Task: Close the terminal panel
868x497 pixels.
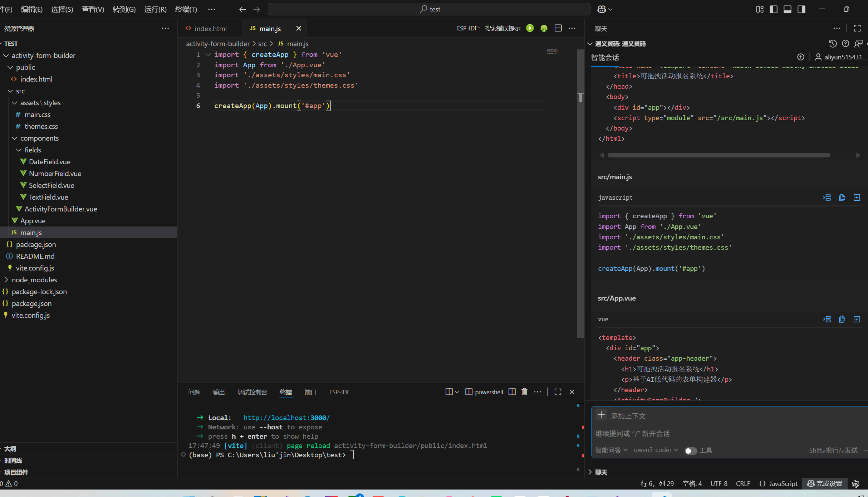Action: point(572,392)
